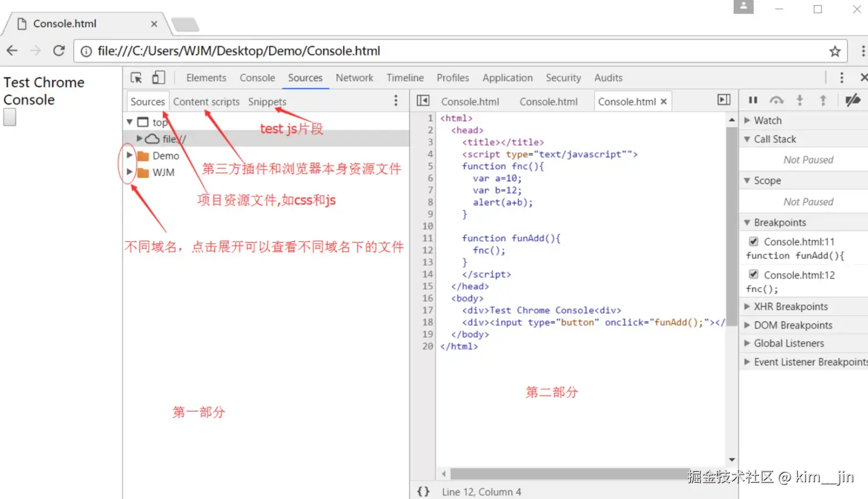This screenshot has width=868, height=499.
Task: Collapse the Call Stack section
Action: pyautogui.click(x=746, y=139)
